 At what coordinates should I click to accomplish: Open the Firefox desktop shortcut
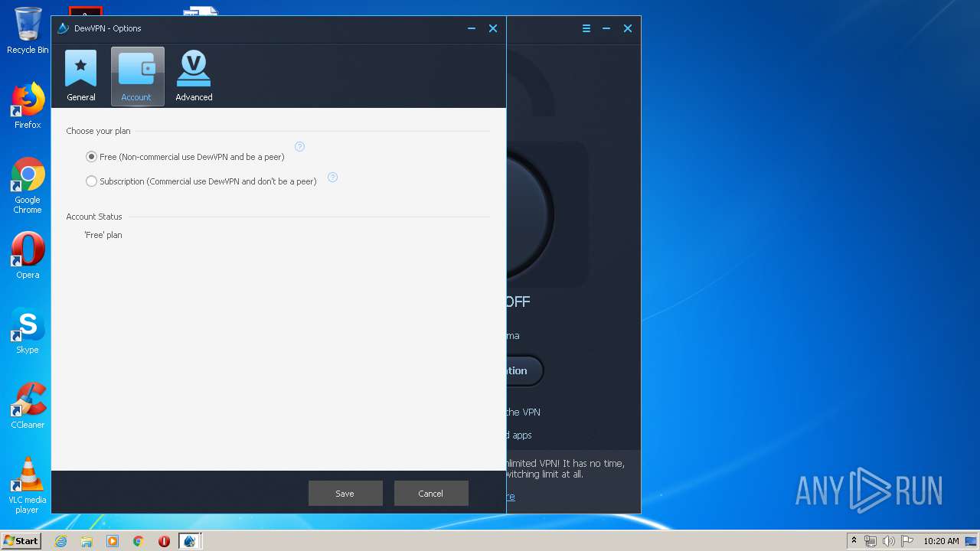(x=28, y=106)
